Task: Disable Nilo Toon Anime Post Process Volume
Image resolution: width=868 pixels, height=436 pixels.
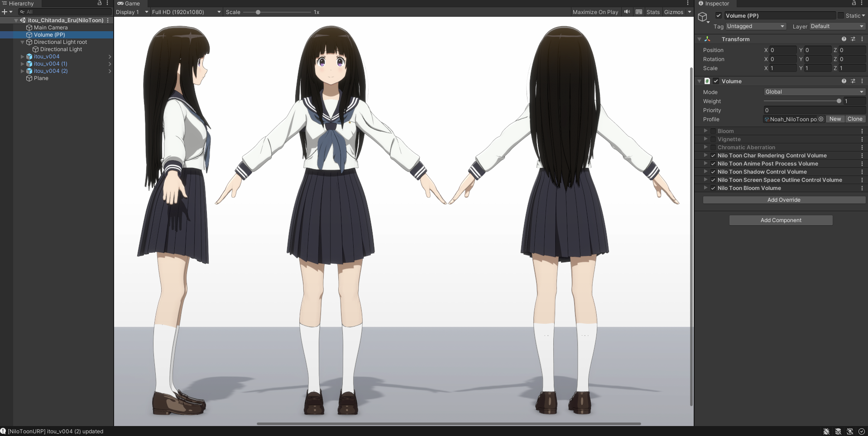Action: pyautogui.click(x=713, y=164)
